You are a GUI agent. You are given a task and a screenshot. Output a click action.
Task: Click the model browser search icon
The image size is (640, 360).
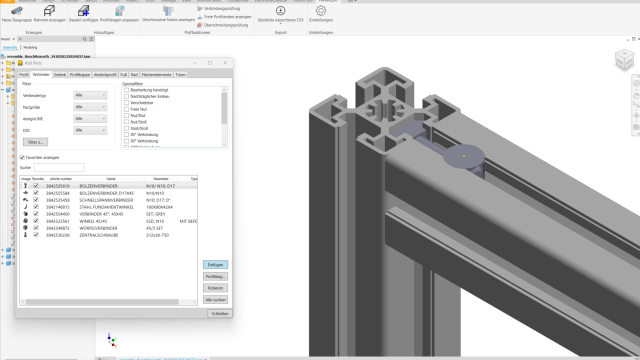[85, 39]
